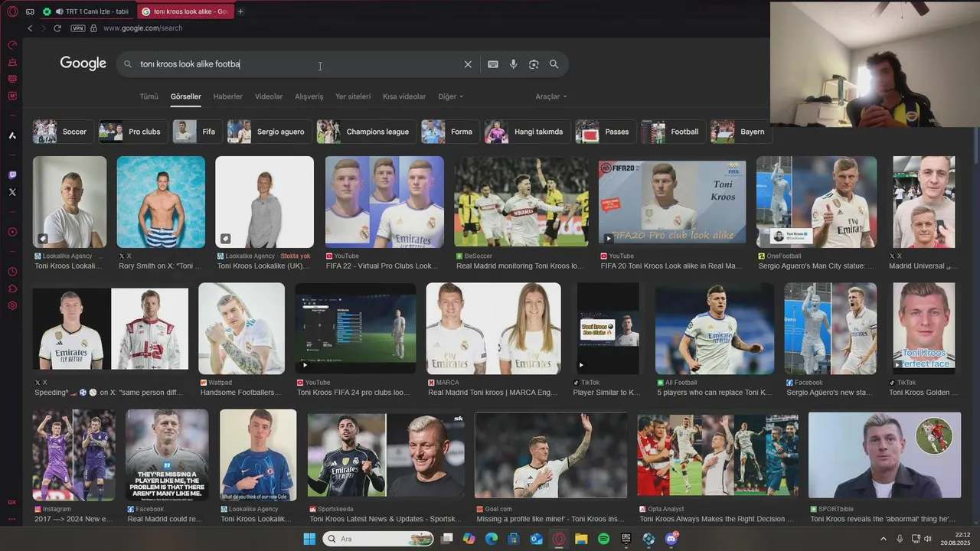Filter images by Pro clubs chip

coord(132,132)
